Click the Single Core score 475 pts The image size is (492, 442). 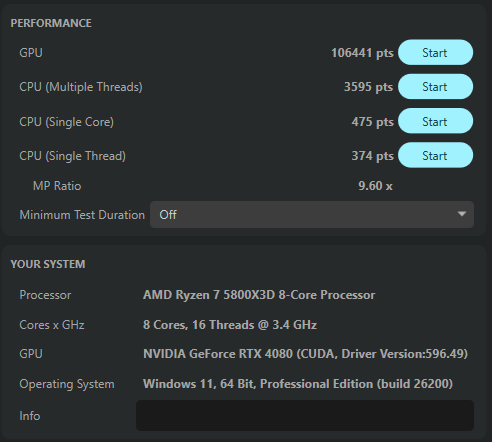(x=373, y=122)
